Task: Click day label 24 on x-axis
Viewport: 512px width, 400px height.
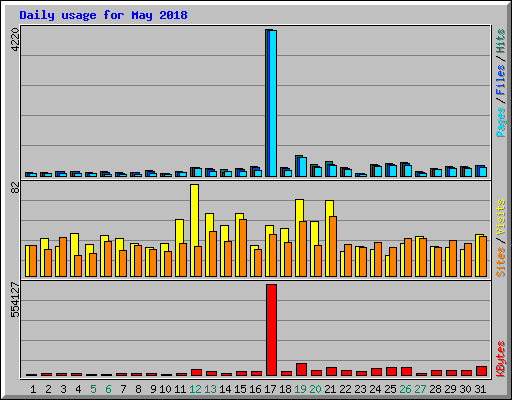Action: click(x=375, y=389)
